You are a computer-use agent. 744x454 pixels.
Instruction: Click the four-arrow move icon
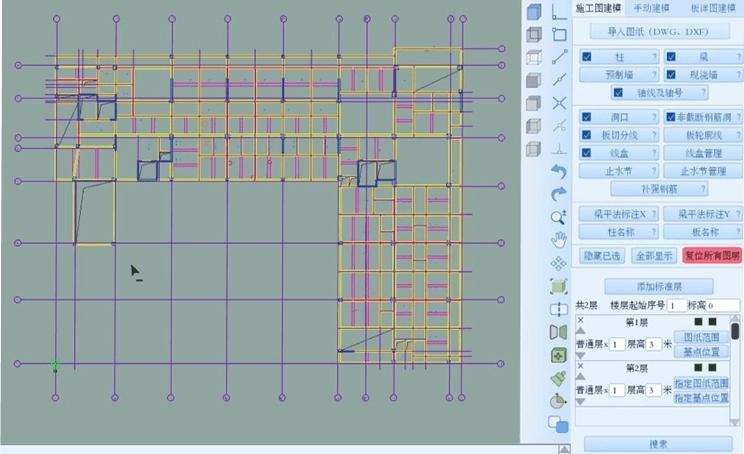tap(559, 262)
